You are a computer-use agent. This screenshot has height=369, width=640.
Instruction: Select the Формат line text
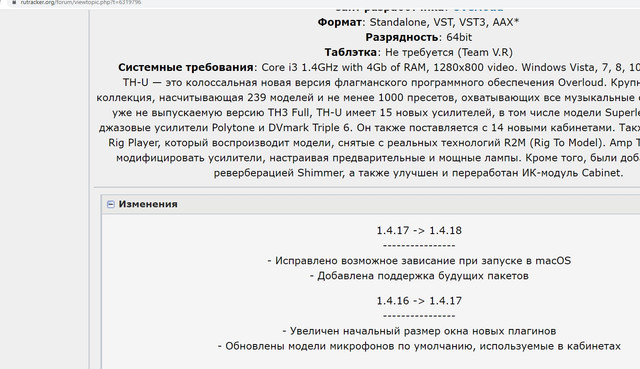tap(418, 22)
